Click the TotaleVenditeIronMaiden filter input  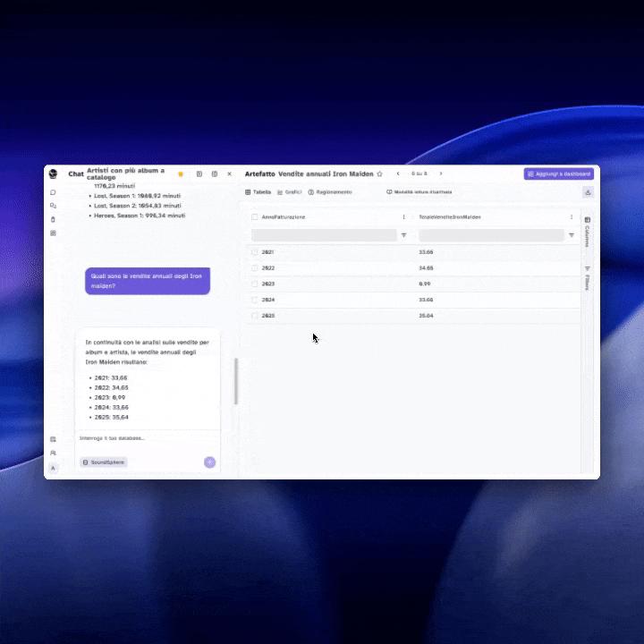coord(491,235)
